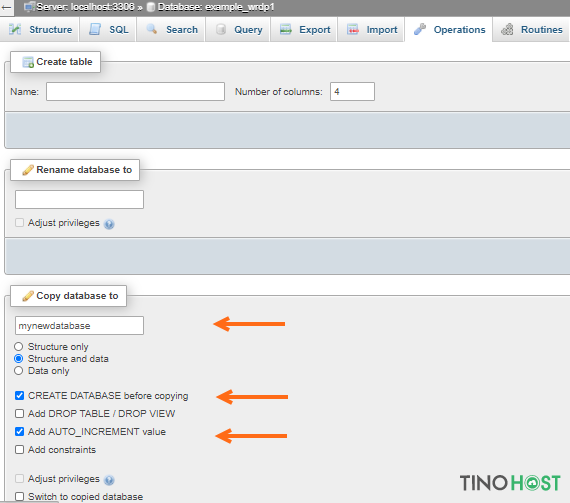Click the Routines gears icon

point(507,29)
